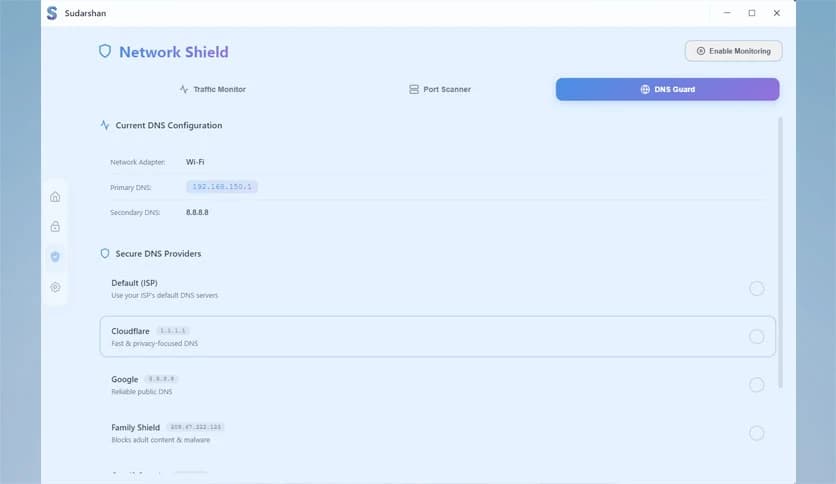Click the globe icon on DNS Guard tab
The width and height of the screenshot is (836, 484).
(x=645, y=89)
